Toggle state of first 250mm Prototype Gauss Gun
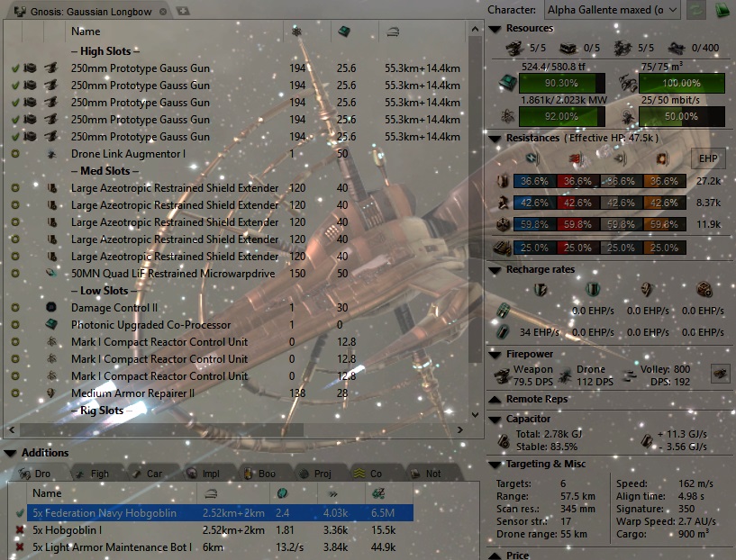736x560 pixels. (15, 68)
